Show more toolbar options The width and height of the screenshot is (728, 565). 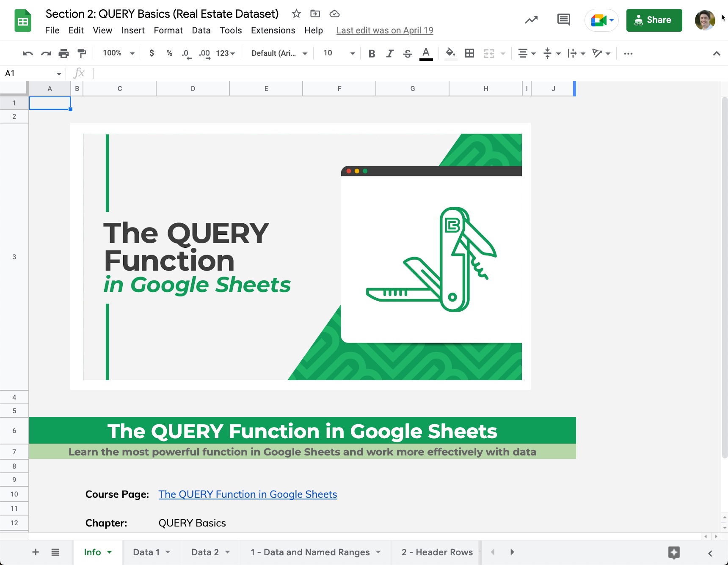[628, 53]
